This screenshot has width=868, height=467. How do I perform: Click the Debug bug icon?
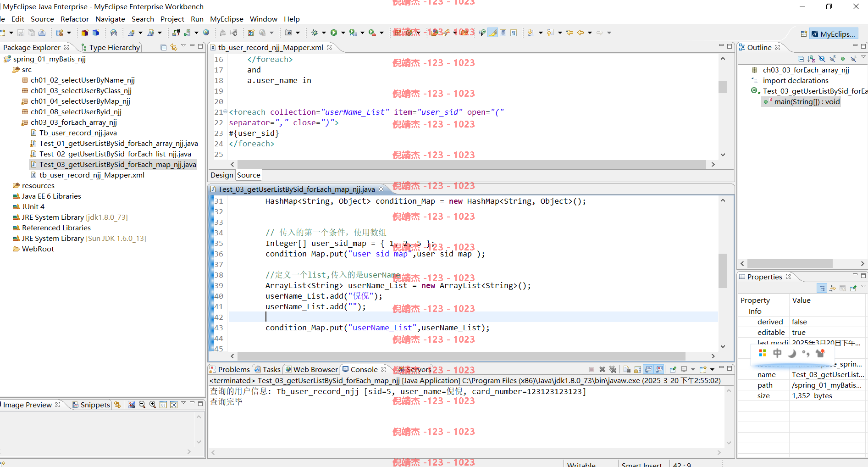[x=315, y=33]
